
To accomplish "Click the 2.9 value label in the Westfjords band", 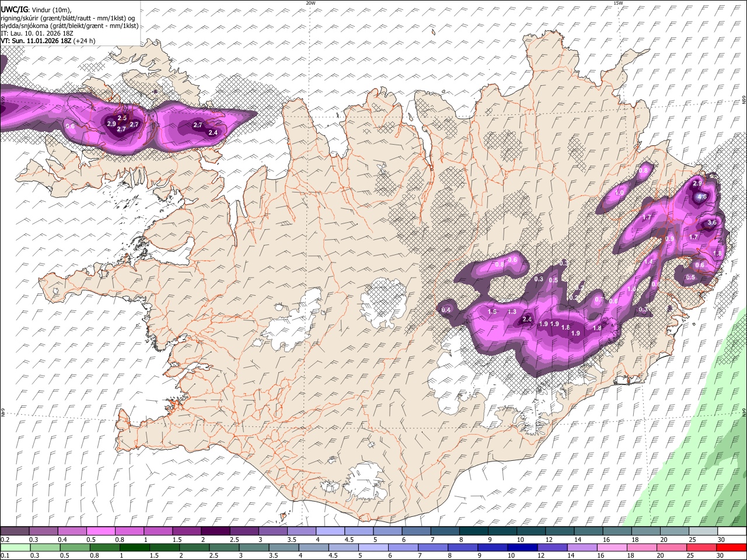I will 111,124.
